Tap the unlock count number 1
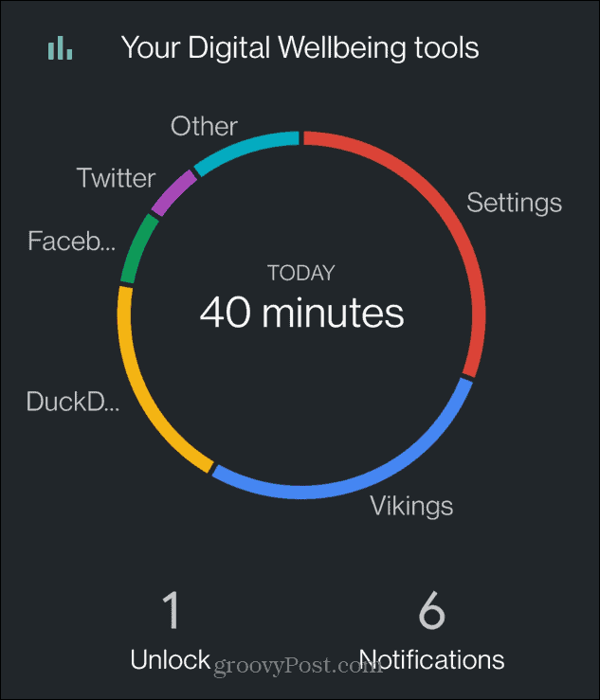The width and height of the screenshot is (600, 700). point(171,610)
